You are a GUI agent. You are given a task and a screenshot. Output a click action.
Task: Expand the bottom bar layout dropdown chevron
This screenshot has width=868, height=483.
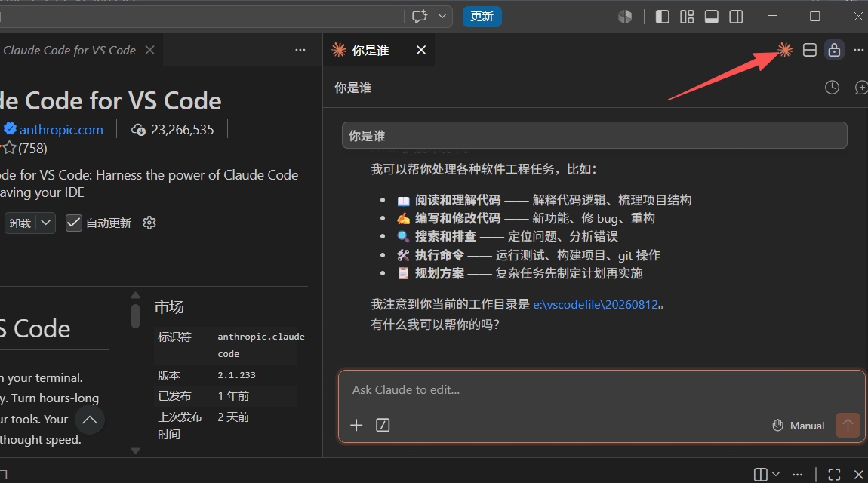click(776, 474)
